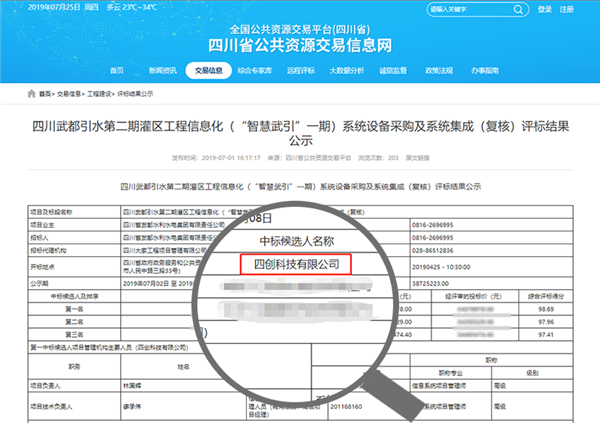The image size is (600, 423).
Task: Click 首页 breadcrumb link
Action: [45, 94]
